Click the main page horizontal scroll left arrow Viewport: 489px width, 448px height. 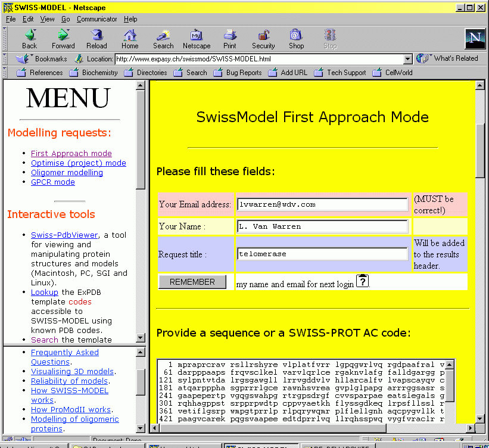(x=154, y=428)
